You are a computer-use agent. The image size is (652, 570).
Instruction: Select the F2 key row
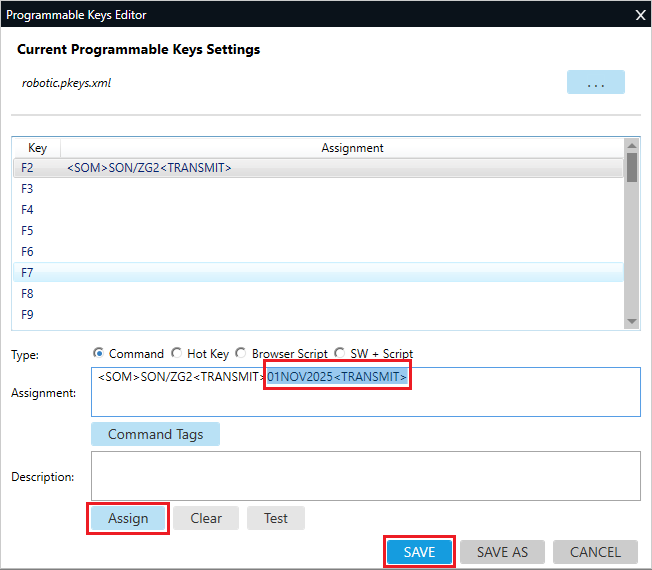coord(320,168)
